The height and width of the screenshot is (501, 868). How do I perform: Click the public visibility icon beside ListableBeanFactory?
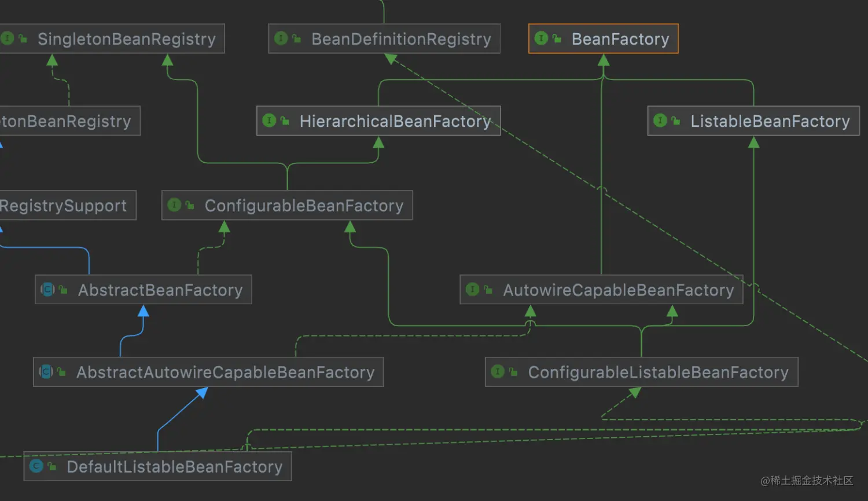[x=675, y=121]
